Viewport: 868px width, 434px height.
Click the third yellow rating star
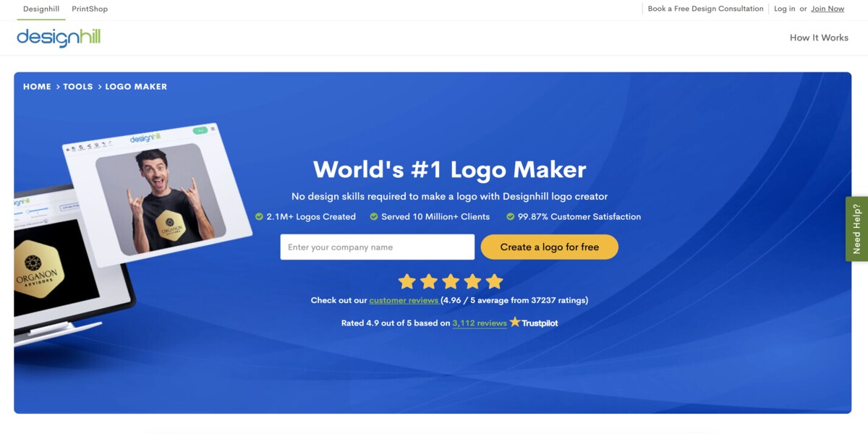coord(451,281)
